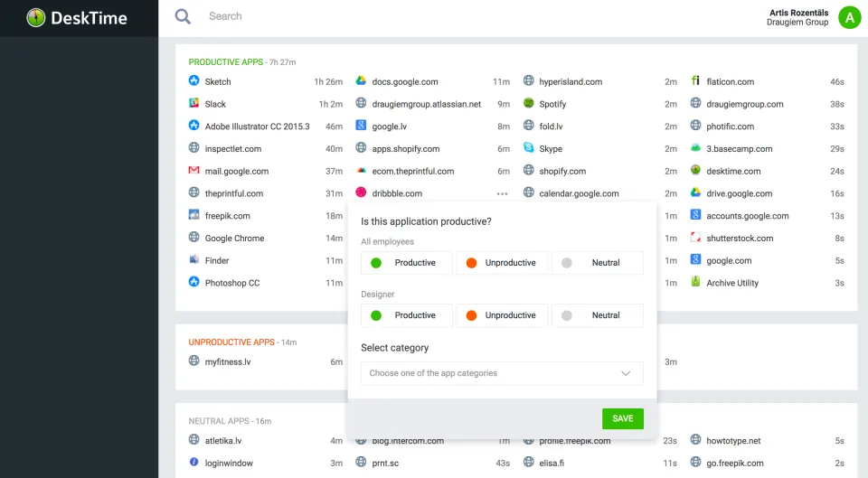The height and width of the screenshot is (478, 868).
Task: Click the SAVE button
Action: tap(623, 418)
